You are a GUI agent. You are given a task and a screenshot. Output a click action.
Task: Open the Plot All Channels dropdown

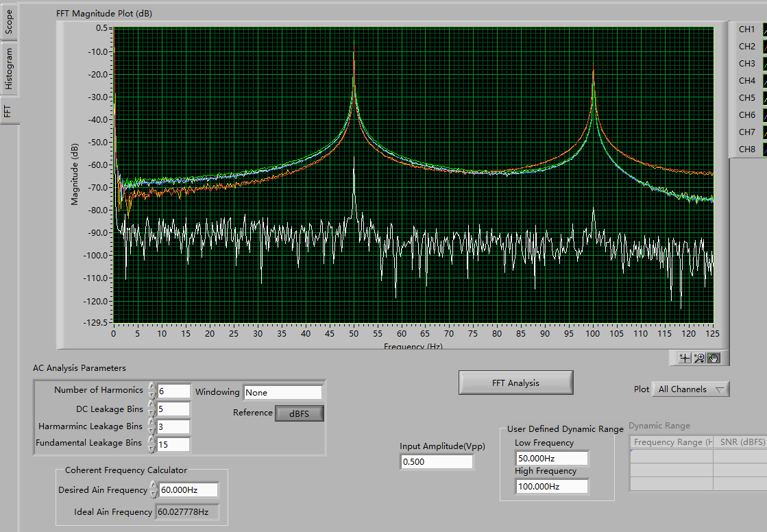point(690,389)
